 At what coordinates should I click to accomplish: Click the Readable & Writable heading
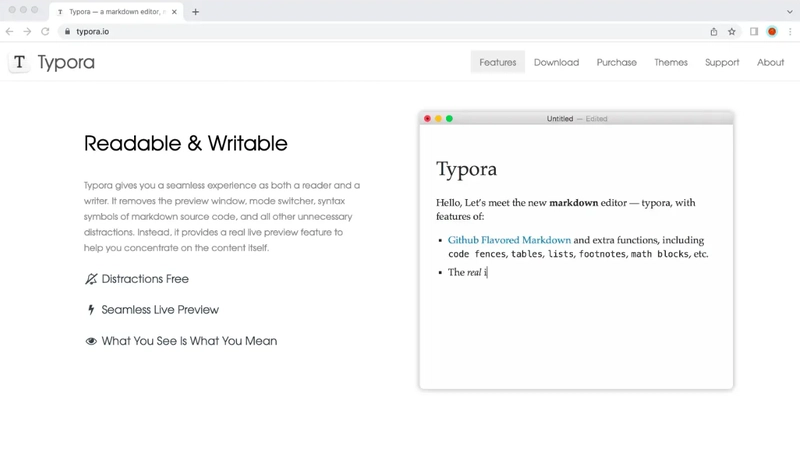click(186, 143)
